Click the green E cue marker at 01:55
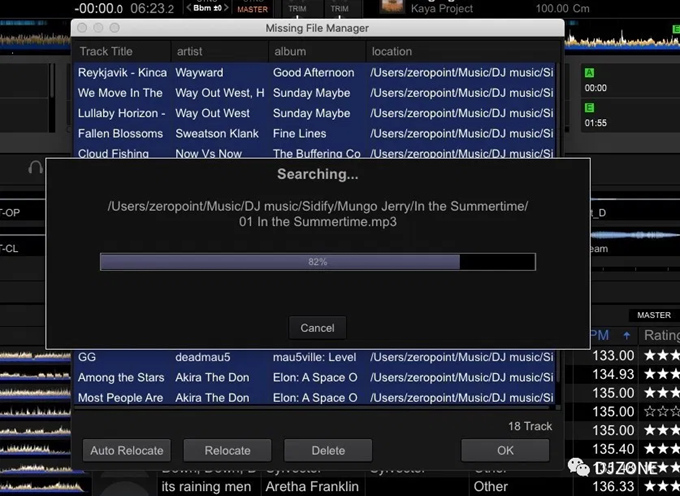The width and height of the screenshot is (680, 496). (589, 108)
